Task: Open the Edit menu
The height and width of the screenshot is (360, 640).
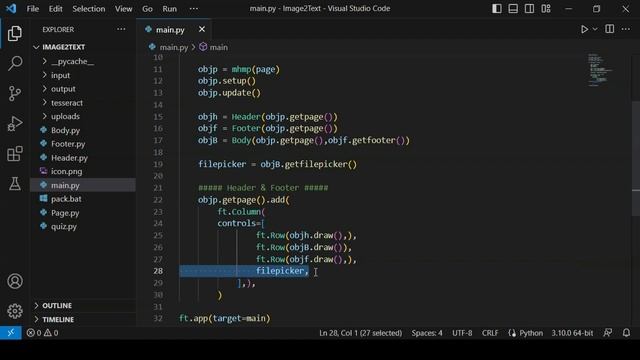Action: (56, 9)
